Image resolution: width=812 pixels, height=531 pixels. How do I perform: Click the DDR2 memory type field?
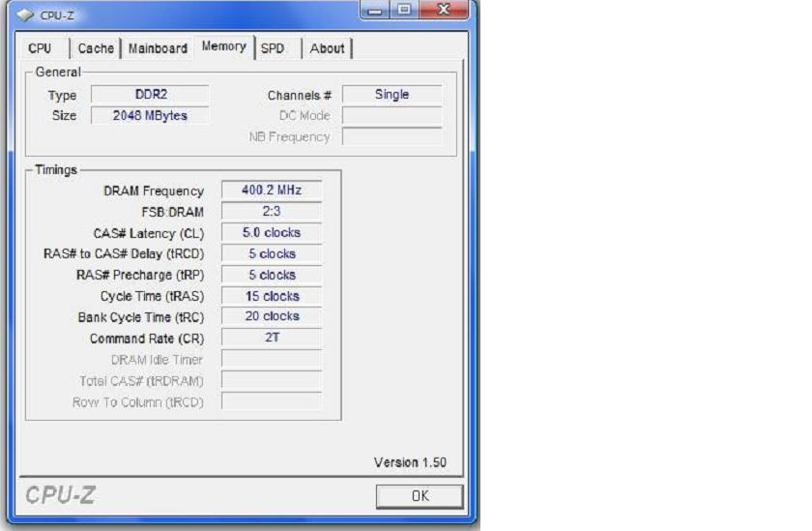pos(150,94)
